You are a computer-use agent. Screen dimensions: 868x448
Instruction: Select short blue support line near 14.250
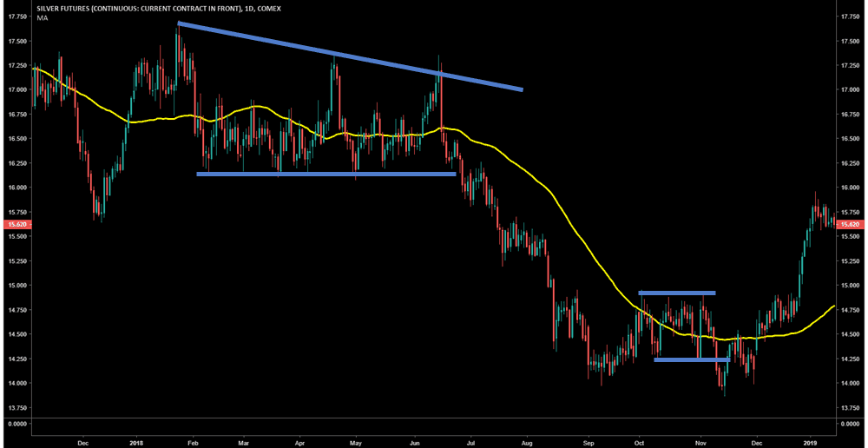pos(692,360)
